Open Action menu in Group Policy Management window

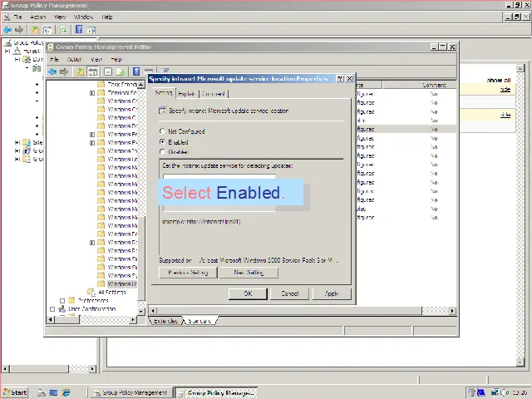pos(37,17)
